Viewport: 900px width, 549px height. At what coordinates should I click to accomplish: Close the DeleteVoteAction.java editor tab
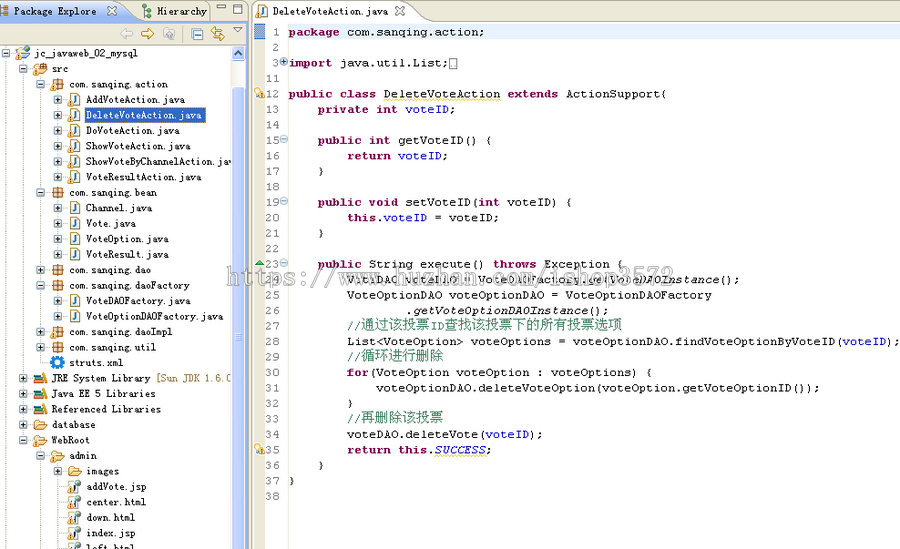coord(400,10)
